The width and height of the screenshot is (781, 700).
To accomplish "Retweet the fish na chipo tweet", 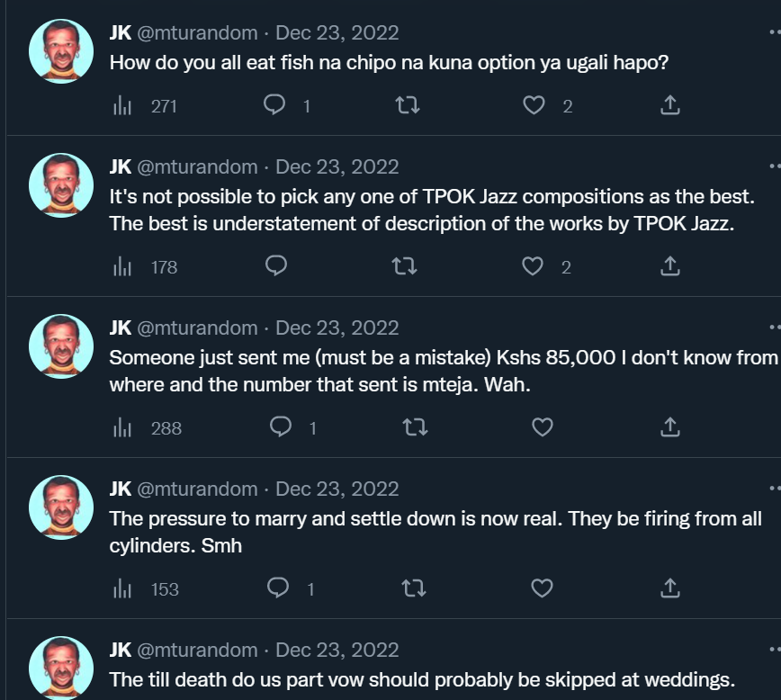I will [408, 105].
